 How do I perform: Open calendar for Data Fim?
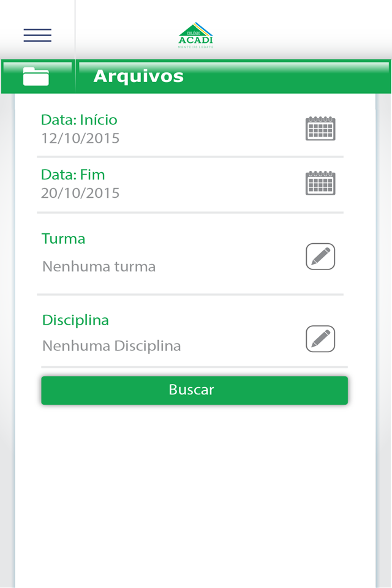point(320,183)
